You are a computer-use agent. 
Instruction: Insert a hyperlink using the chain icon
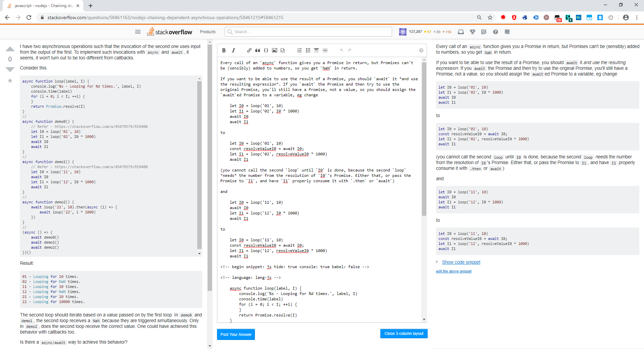(249, 50)
